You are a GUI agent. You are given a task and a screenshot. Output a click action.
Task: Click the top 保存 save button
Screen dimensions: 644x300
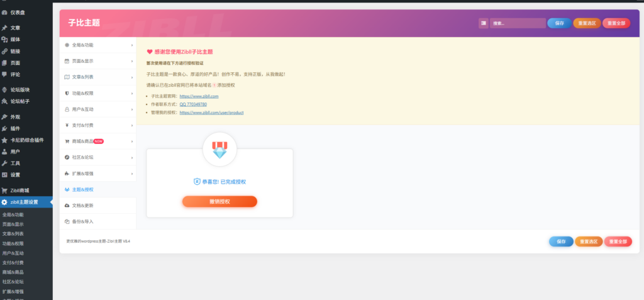pyautogui.click(x=559, y=23)
